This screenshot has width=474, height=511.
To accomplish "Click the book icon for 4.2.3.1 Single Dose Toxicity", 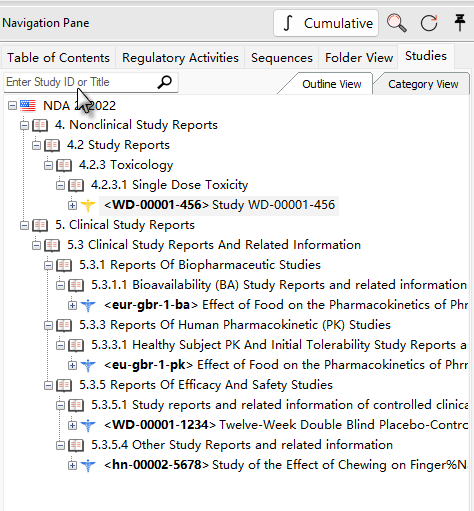I will 76,185.
